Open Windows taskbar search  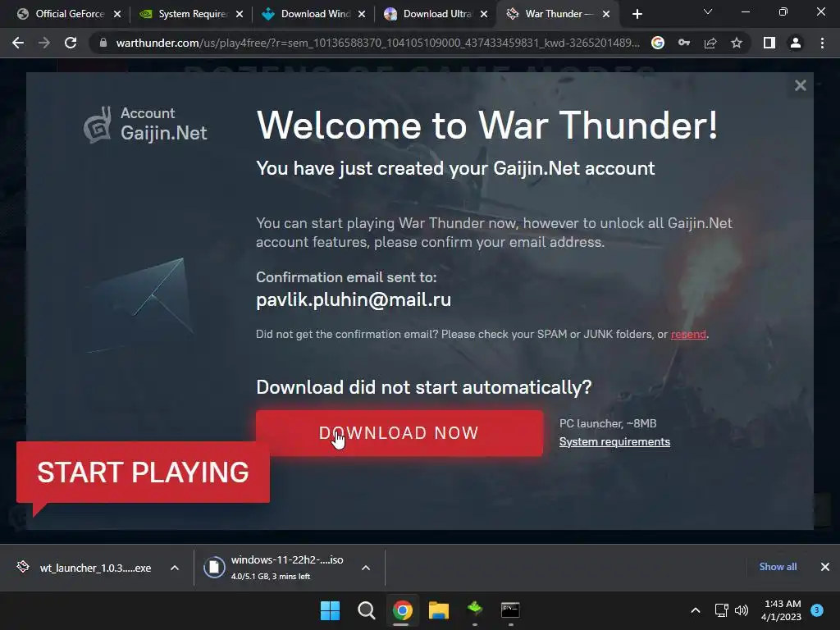[x=367, y=610]
